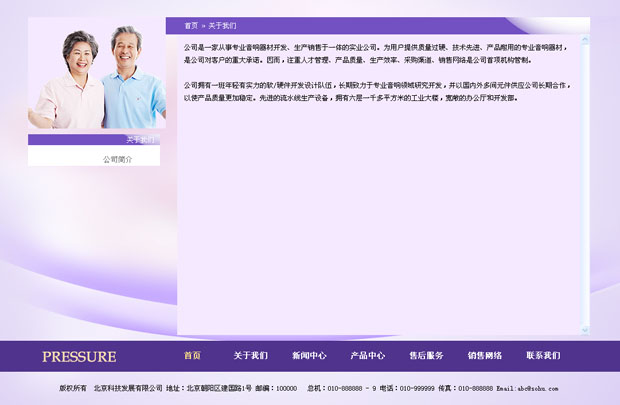Click the 北京科技发展有限公司 footer text

pyautogui.click(x=128, y=388)
